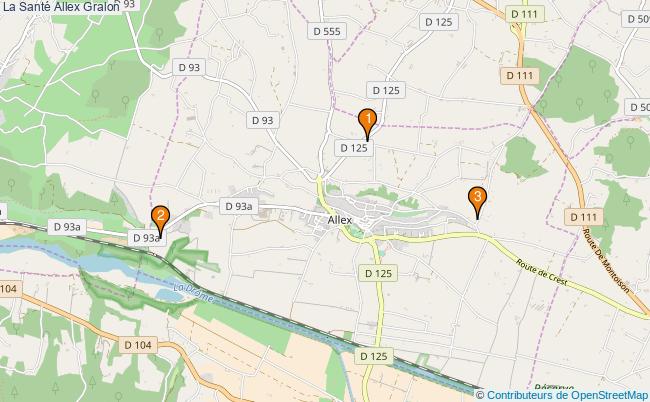
Task: Click orange map marker number 2
Action: coord(160,221)
